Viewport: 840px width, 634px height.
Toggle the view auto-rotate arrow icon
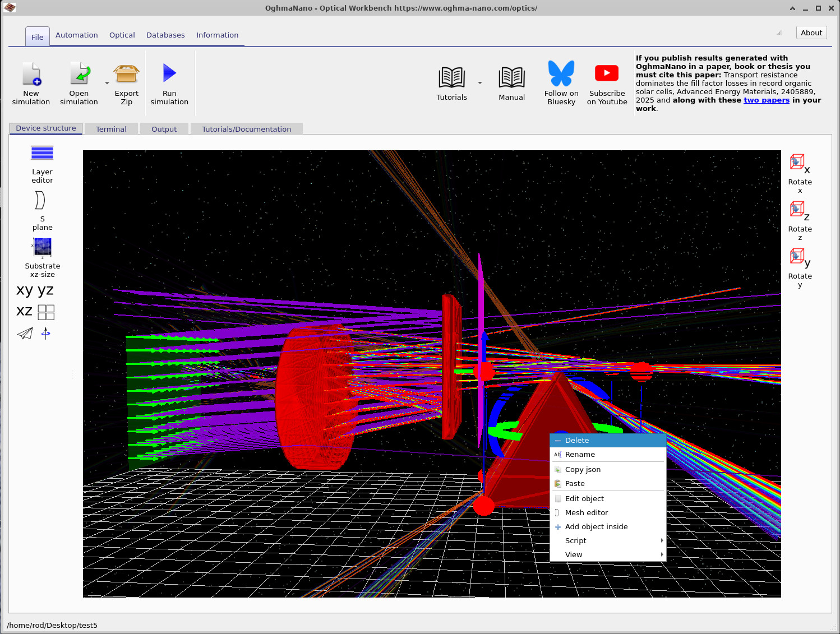[46, 334]
